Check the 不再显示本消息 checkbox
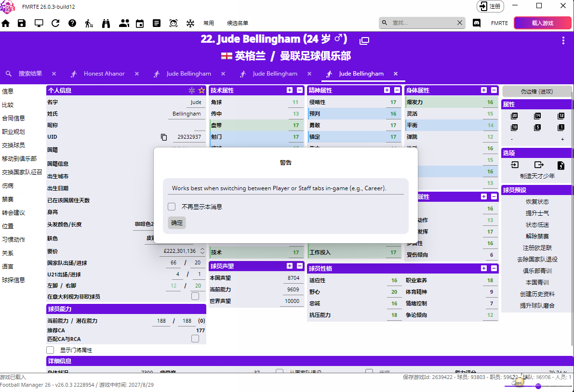Viewport: 574px width, 392px height. pos(172,207)
